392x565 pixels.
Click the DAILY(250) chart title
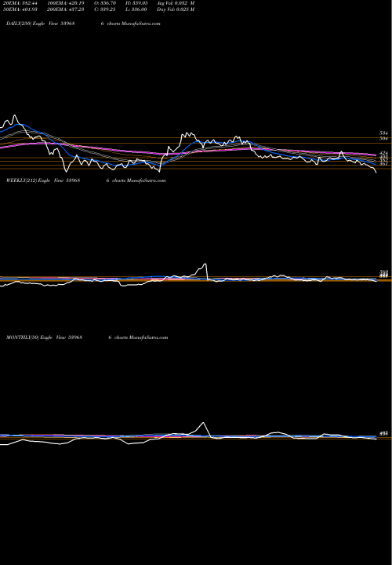[x=41, y=24]
